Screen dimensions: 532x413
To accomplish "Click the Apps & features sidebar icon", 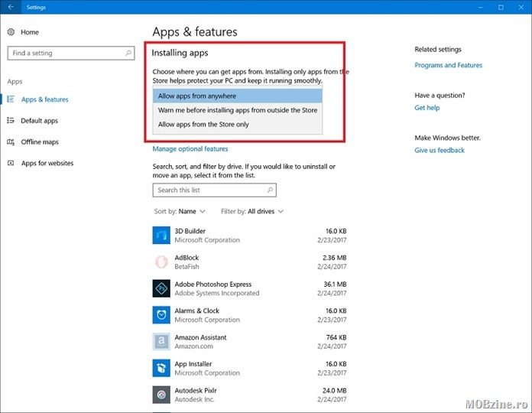I will coord(11,99).
